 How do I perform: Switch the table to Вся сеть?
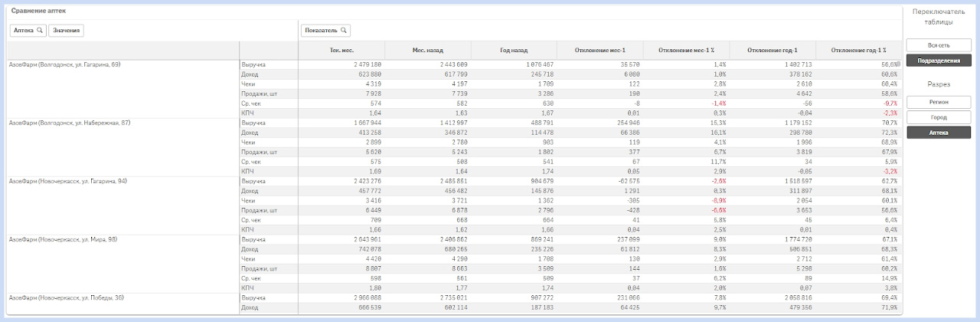pyautogui.click(x=938, y=45)
